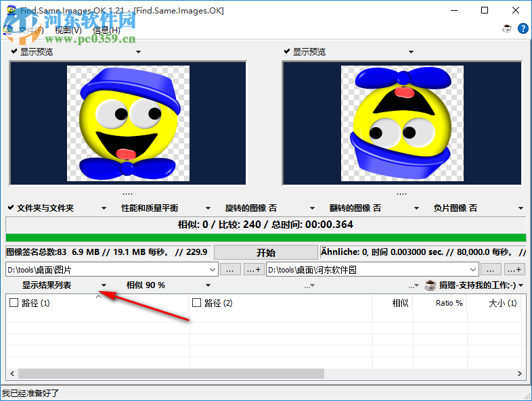Toggle the right 显示预览 checkmark

287,51
